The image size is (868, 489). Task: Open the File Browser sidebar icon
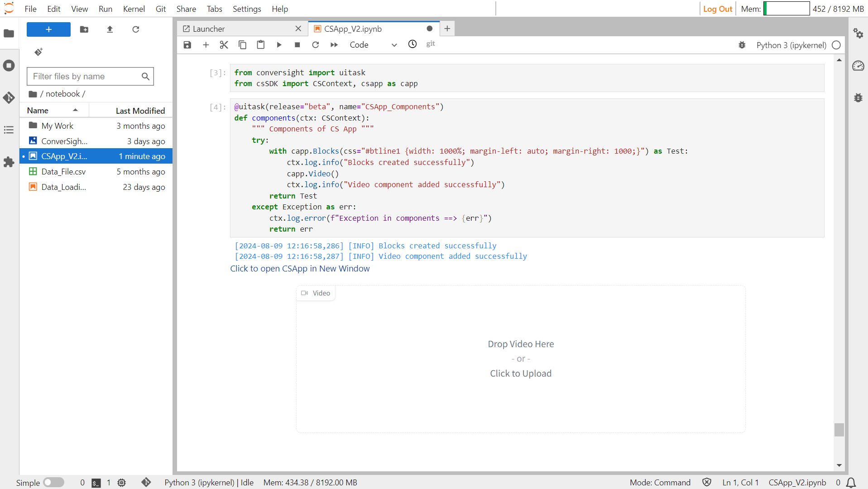(9, 34)
